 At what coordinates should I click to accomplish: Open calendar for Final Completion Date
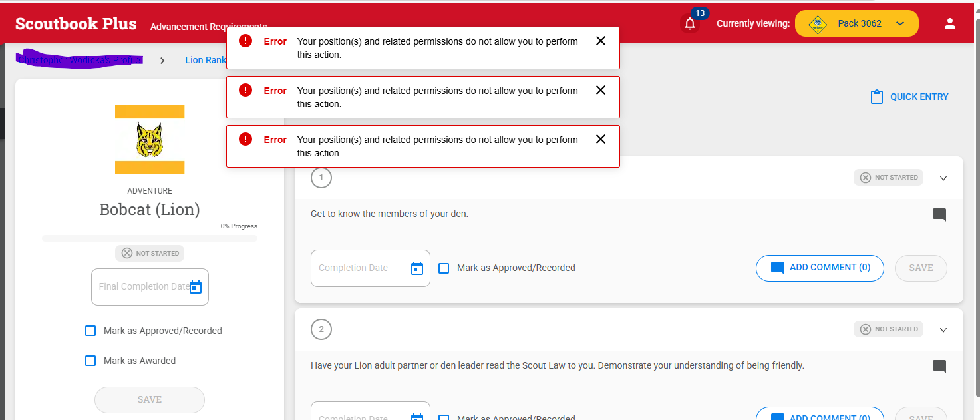196,287
